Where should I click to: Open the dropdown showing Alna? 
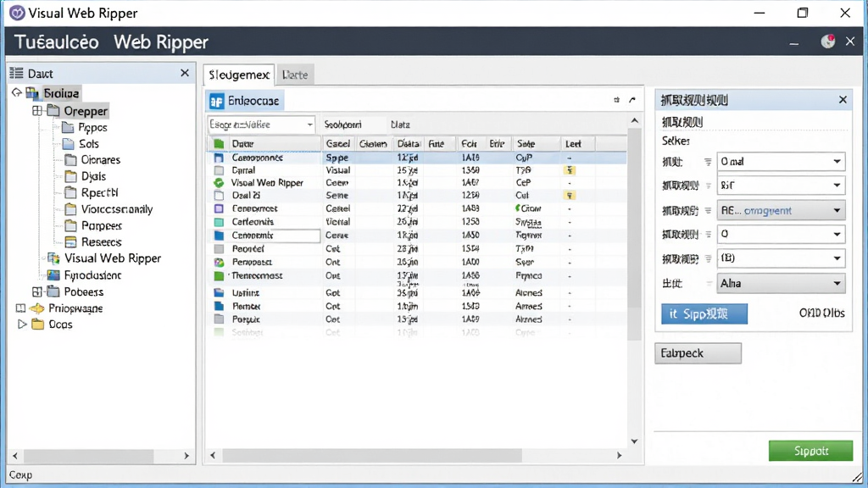(781, 283)
